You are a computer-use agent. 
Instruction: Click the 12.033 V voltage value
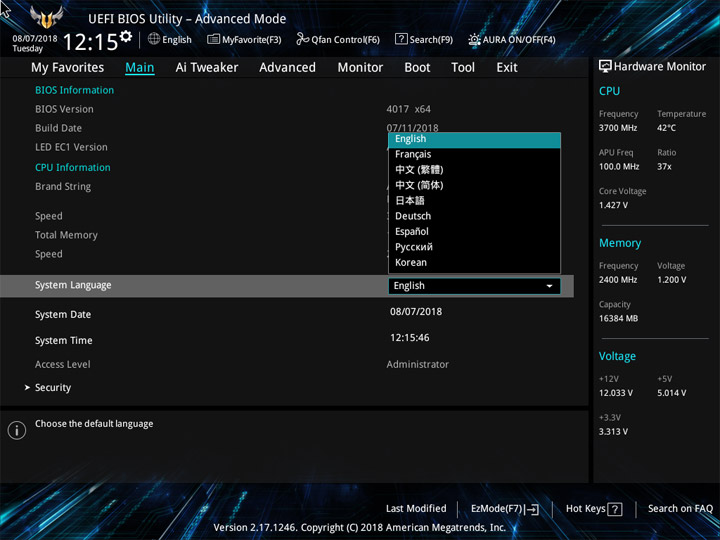[616, 393]
